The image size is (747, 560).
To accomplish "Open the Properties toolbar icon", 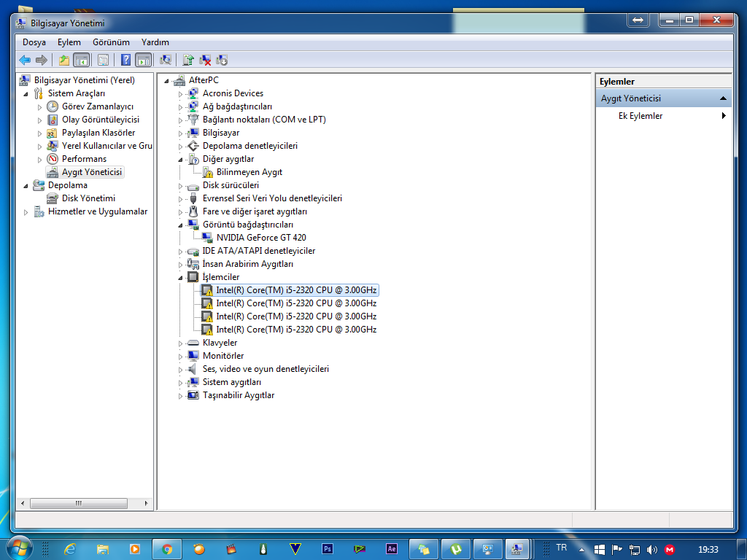I will pos(103,60).
